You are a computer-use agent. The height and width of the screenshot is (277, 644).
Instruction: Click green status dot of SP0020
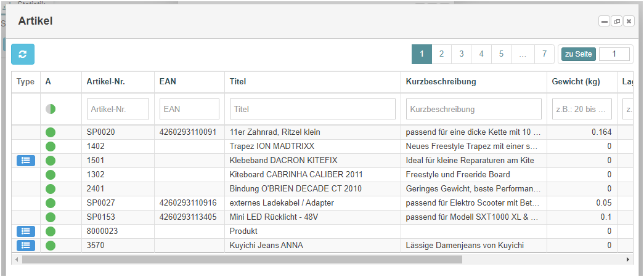click(x=51, y=132)
